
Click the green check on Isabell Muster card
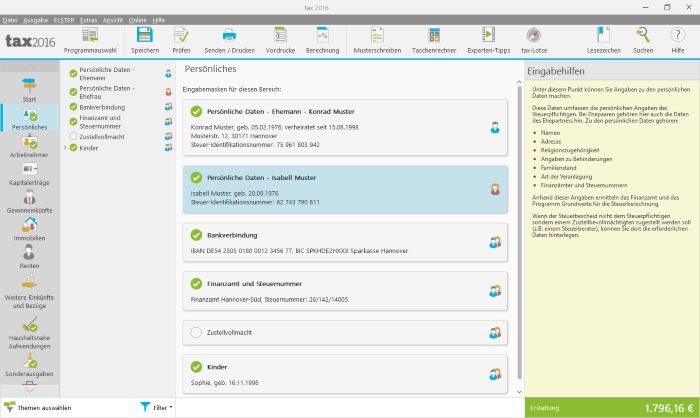click(196, 177)
